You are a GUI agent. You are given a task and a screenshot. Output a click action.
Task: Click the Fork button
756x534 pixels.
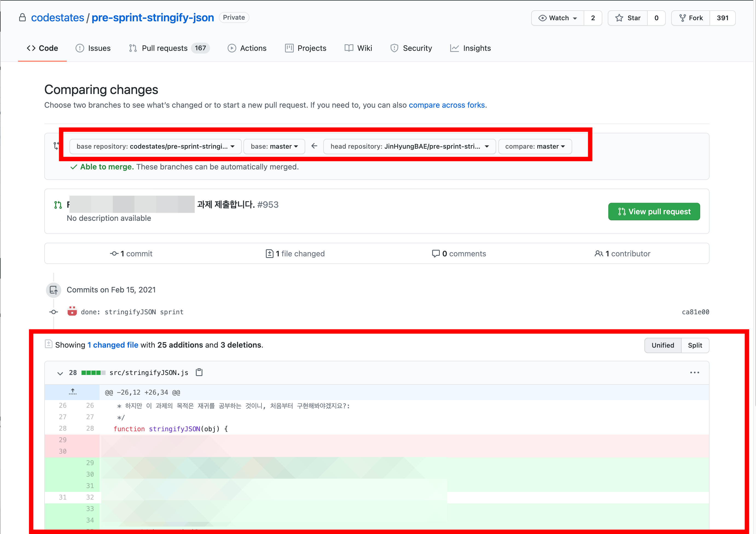pos(691,18)
